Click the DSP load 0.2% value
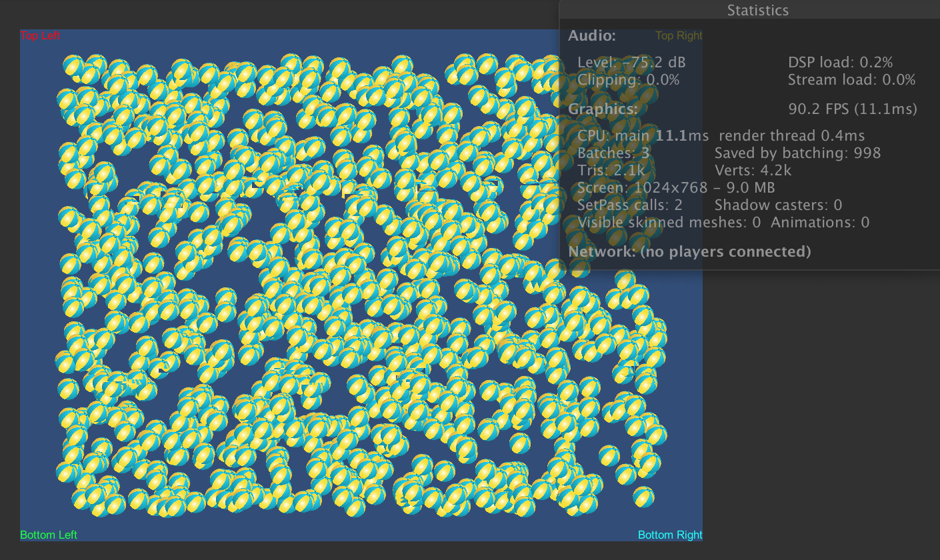 [x=840, y=63]
